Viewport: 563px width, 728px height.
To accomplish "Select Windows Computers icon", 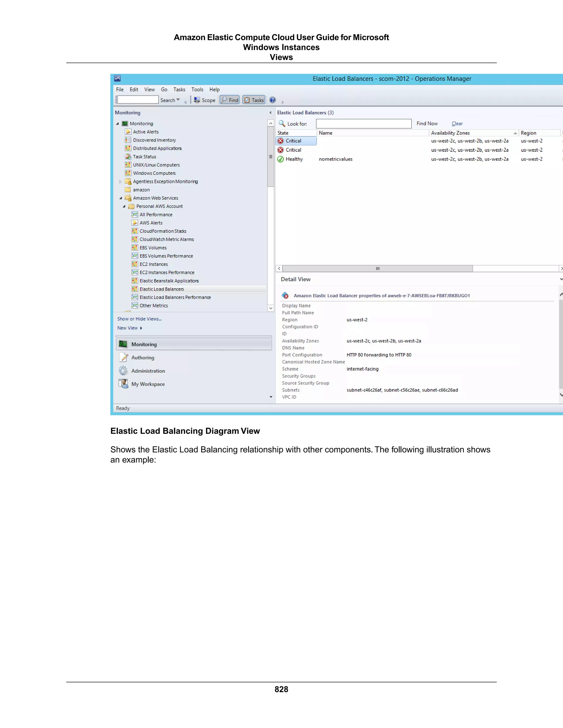I will coord(128,173).
